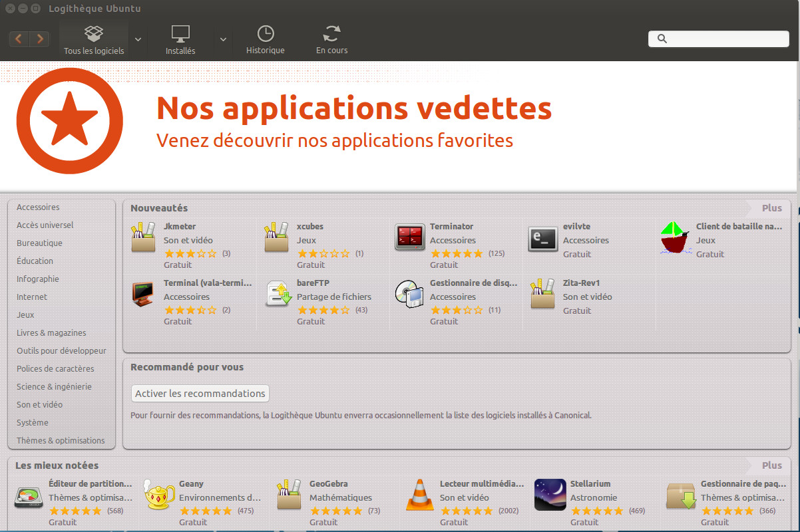
Task: Open the VLC traffic cone icon
Action: pyautogui.click(x=419, y=495)
